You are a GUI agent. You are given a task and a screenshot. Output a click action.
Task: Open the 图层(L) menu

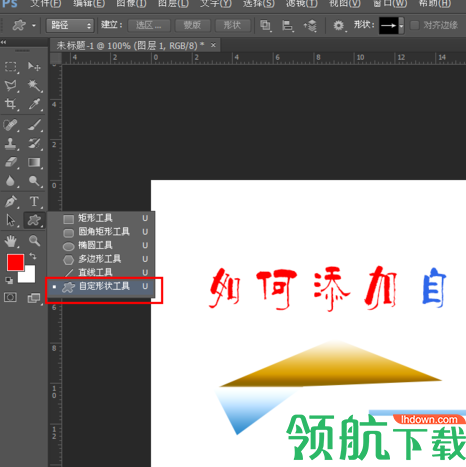pos(173,3)
